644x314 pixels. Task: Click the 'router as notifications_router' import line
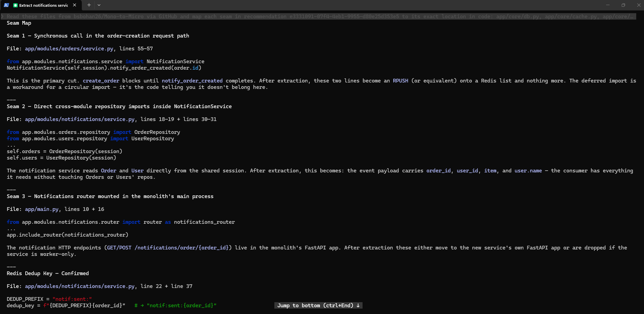(121, 222)
